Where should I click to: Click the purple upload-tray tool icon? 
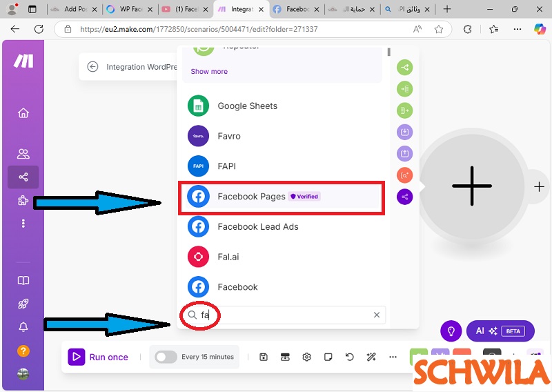(x=405, y=154)
